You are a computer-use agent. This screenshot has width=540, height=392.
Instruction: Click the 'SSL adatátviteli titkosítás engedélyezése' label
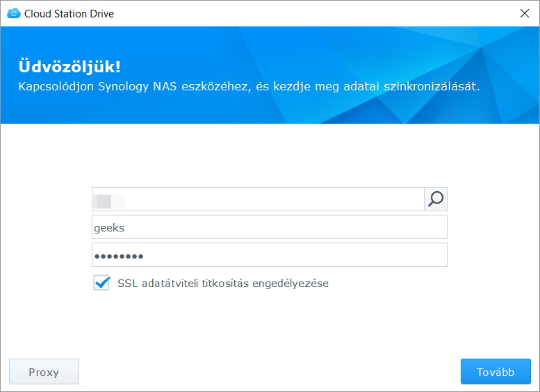(x=222, y=284)
